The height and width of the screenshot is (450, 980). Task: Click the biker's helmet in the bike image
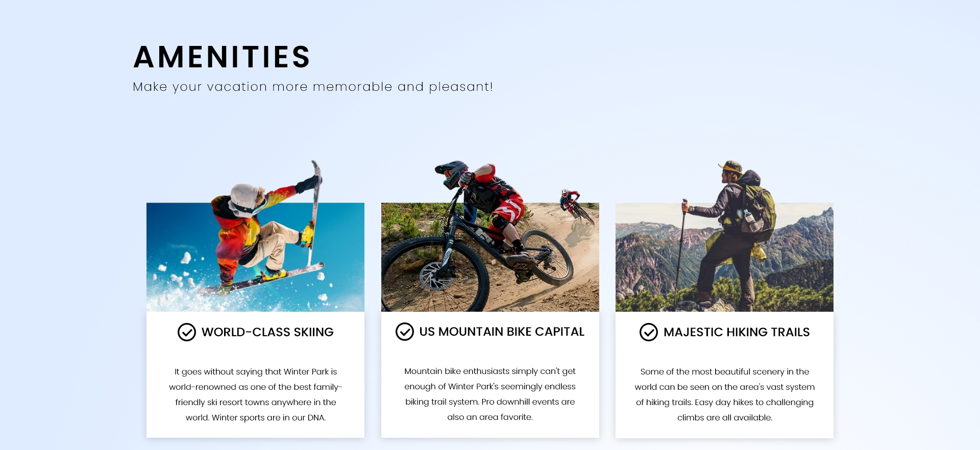452,172
